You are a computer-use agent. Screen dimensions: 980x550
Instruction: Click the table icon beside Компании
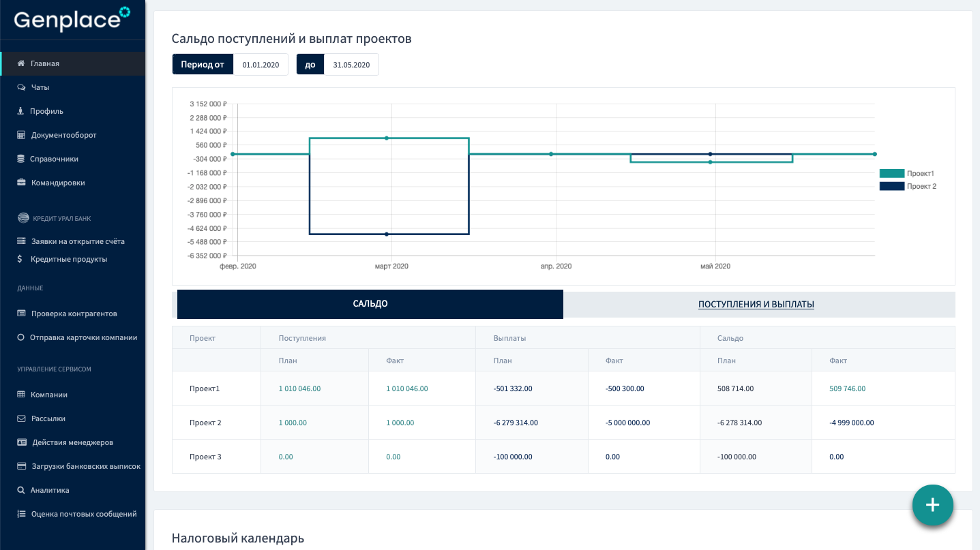21,395
